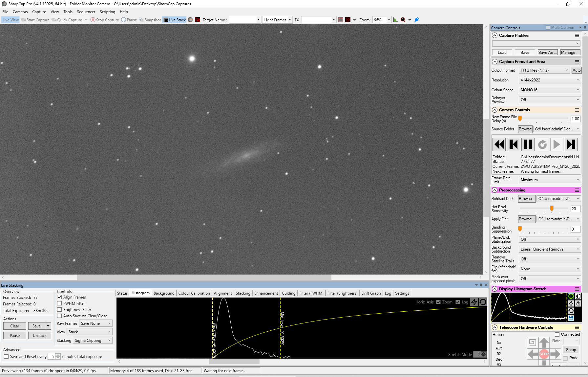The height and width of the screenshot is (377, 588).
Task: Step forward one frame in folder monitor
Action: (x=571, y=144)
